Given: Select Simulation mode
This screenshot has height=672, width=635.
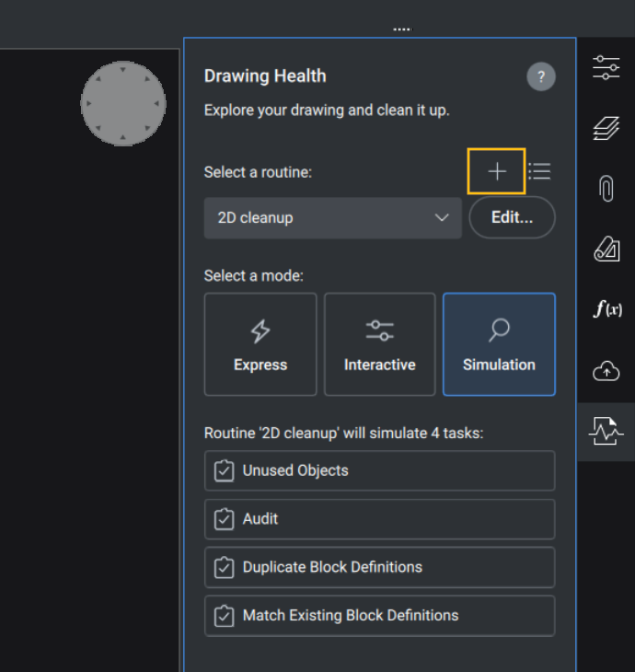Looking at the screenshot, I should (499, 344).
